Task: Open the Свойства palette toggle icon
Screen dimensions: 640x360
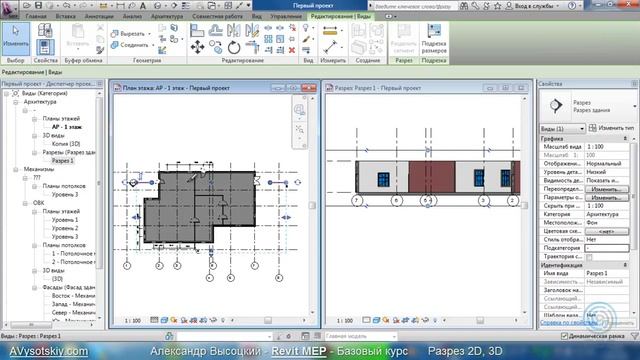Action: (x=45, y=47)
